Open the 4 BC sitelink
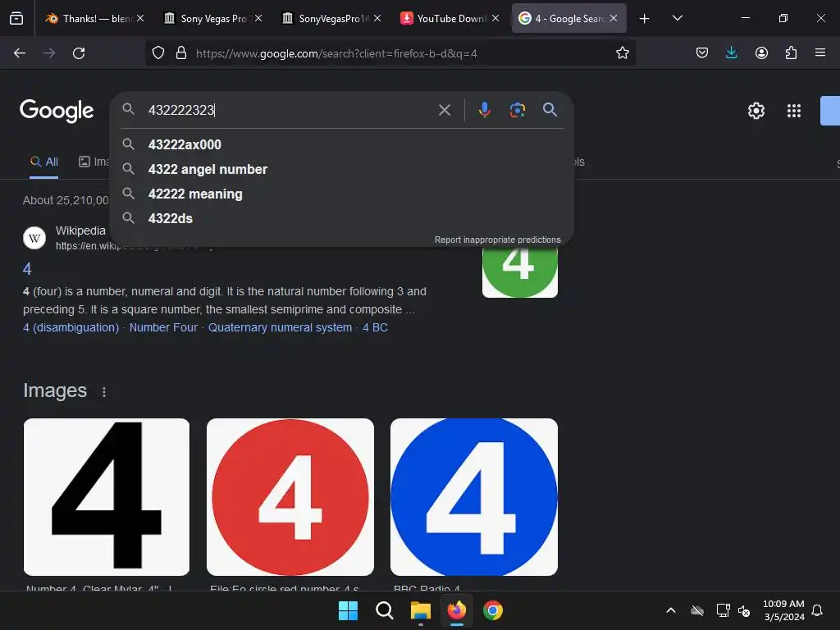Screen dimensions: 840x630 375,327
